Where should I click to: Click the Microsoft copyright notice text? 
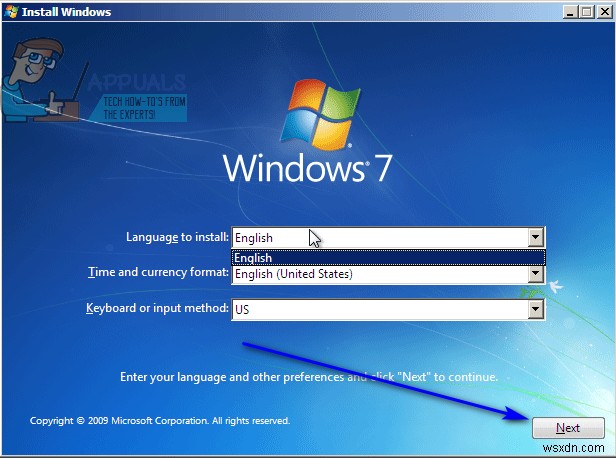point(160,421)
